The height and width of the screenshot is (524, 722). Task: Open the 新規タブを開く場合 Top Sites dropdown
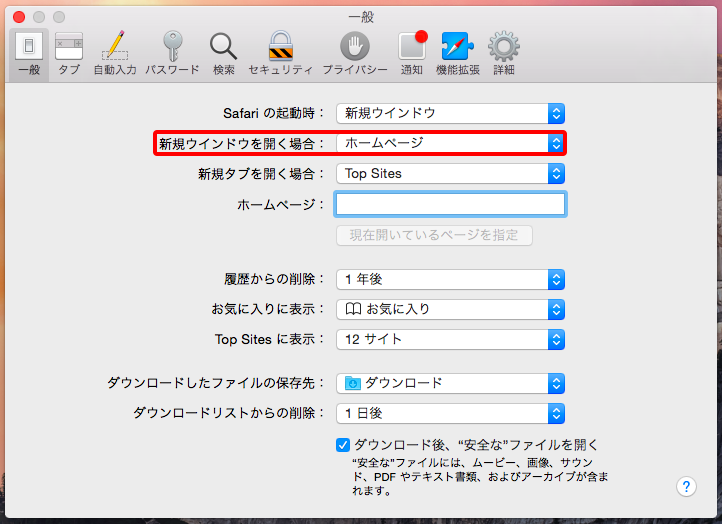(x=450, y=174)
